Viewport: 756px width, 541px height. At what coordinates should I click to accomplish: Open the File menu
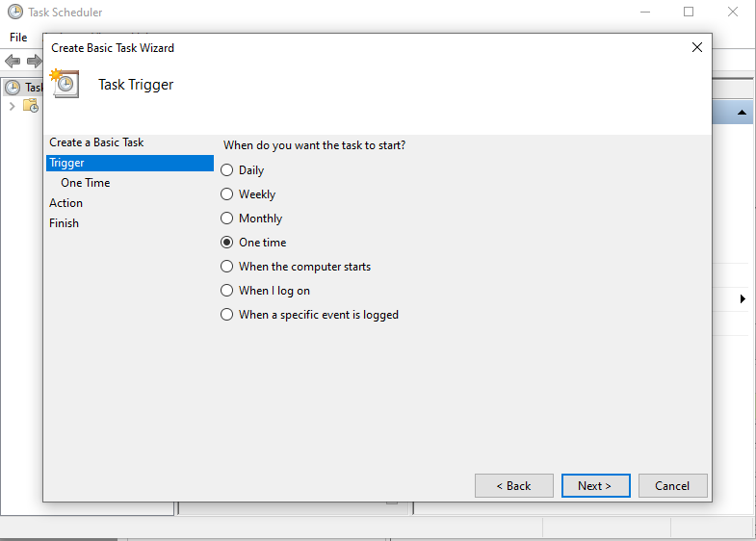(18, 38)
